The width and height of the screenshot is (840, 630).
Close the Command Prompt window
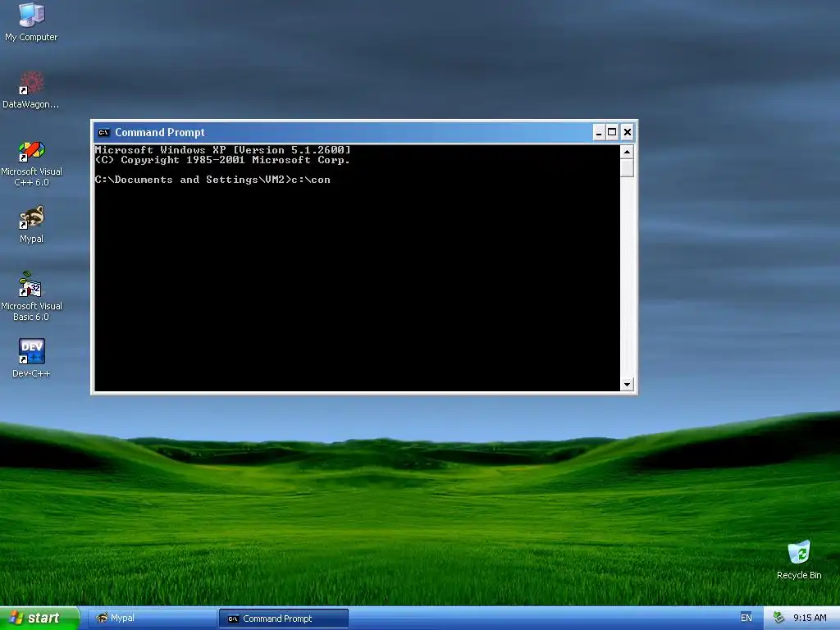[628, 132]
